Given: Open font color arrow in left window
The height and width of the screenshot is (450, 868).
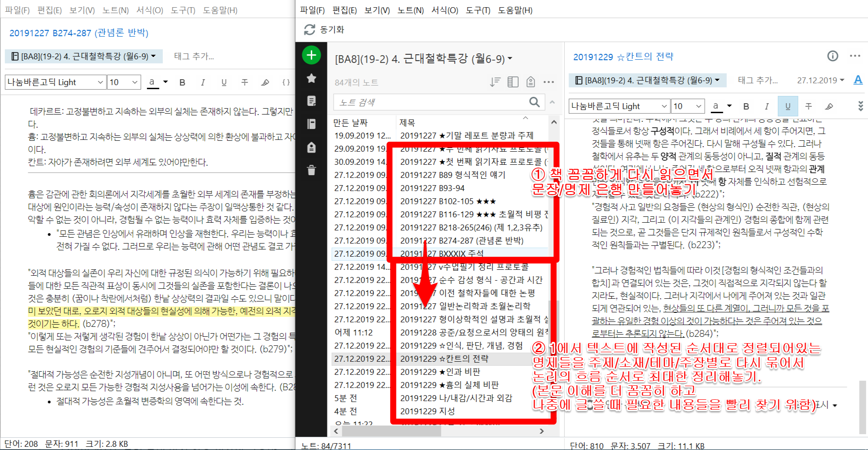Looking at the screenshot, I should 166,82.
